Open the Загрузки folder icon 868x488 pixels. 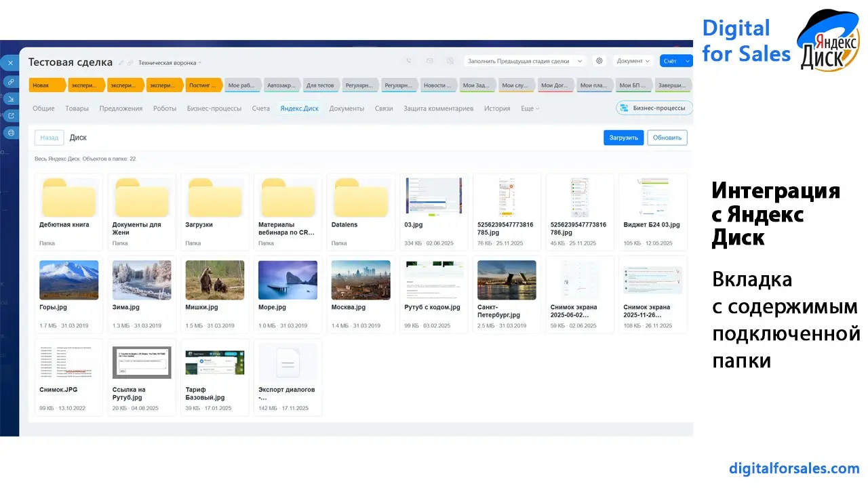215,197
